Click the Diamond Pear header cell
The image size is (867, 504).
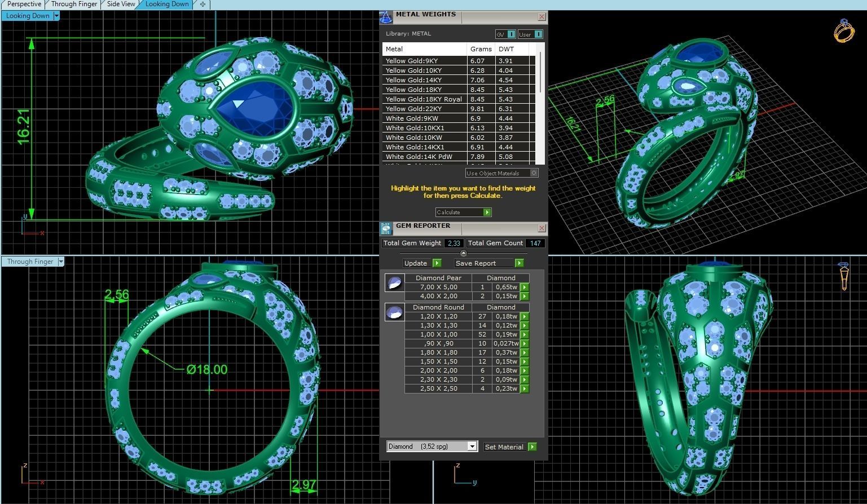click(438, 278)
